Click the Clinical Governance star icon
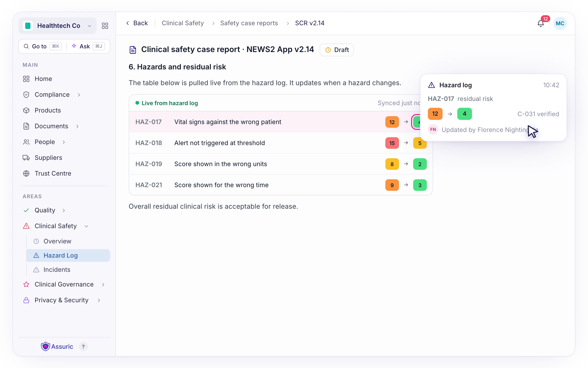The width and height of the screenshot is (588, 368). [26, 284]
